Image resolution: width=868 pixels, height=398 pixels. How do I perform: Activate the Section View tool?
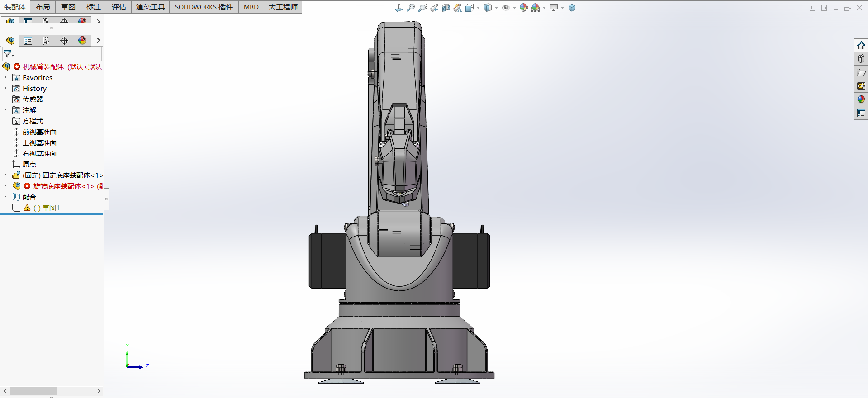pyautogui.click(x=446, y=8)
